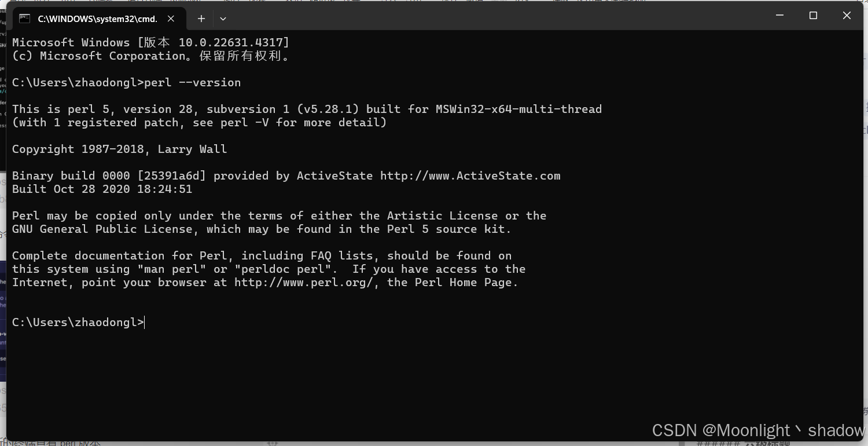Click the blinking cursor after zhaodongl prompt
Image resolution: width=868 pixels, height=446 pixels.
[x=144, y=322]
